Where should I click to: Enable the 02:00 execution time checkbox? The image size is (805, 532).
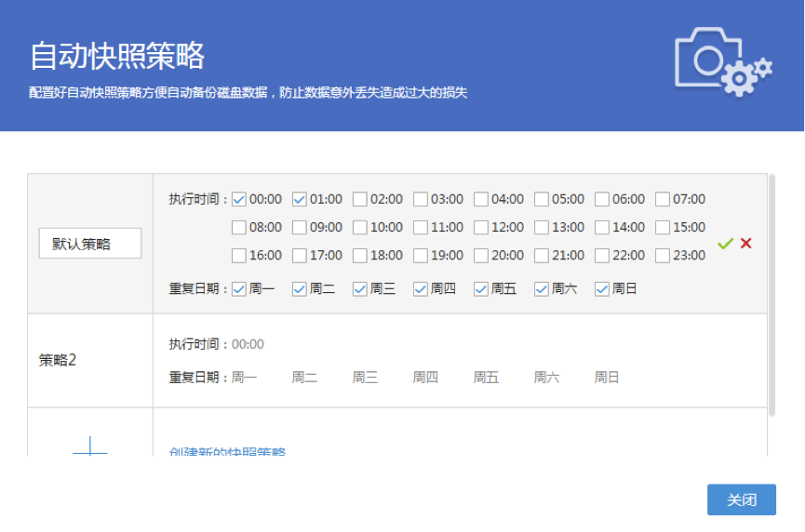click(360, 199)
